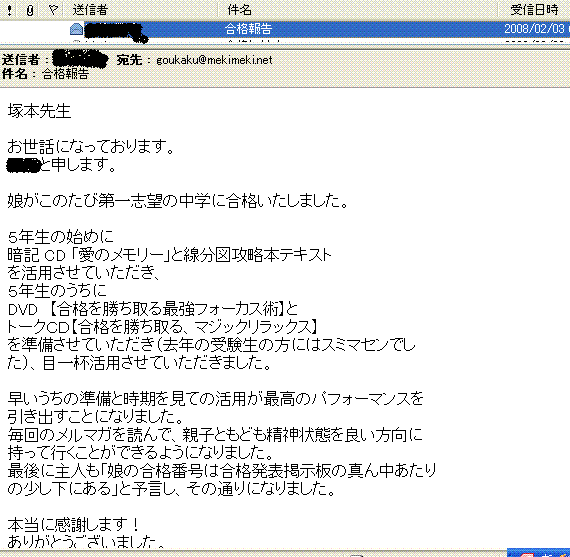Click the 塚本先生 greeting in the message body
The width and height of the screenshot is (570, 557).
[39, 111]
